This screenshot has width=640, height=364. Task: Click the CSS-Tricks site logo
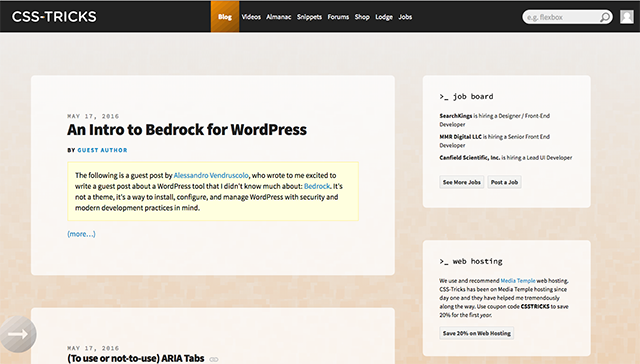coord(54,17)
